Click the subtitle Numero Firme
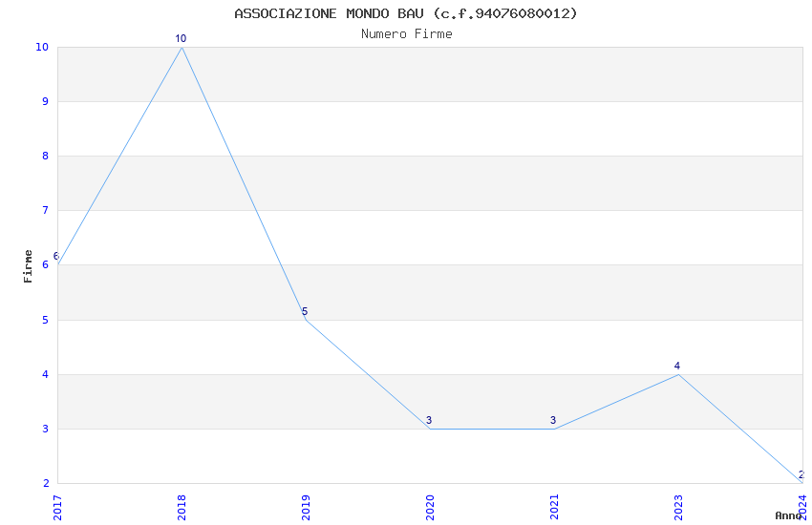 pos(407,33)
